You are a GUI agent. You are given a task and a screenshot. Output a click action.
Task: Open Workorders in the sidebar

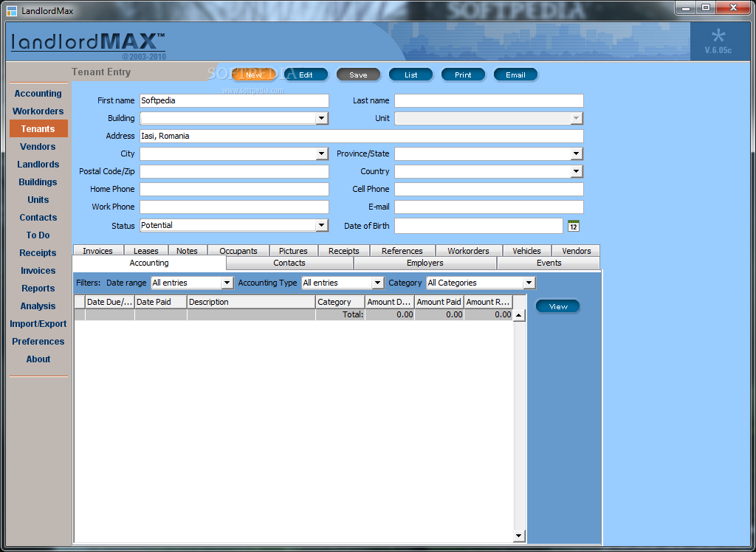coord(38,111)
